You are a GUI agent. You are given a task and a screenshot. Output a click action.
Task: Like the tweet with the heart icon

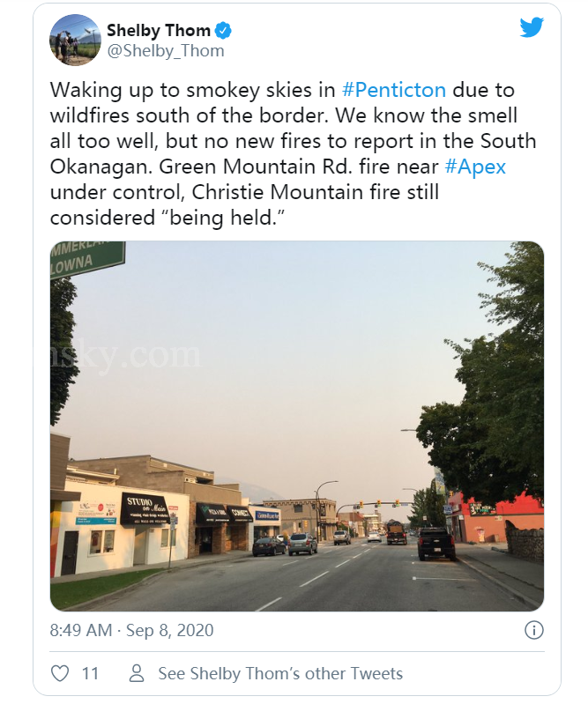60,674
